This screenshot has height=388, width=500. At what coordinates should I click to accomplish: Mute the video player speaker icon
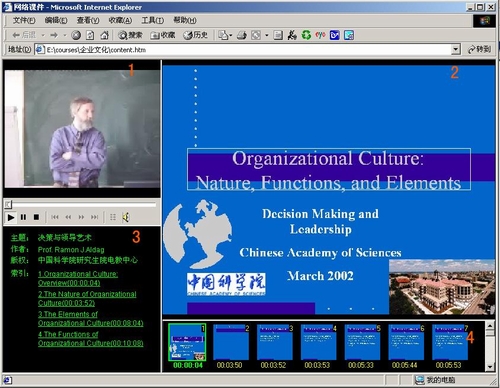point(126,217)
